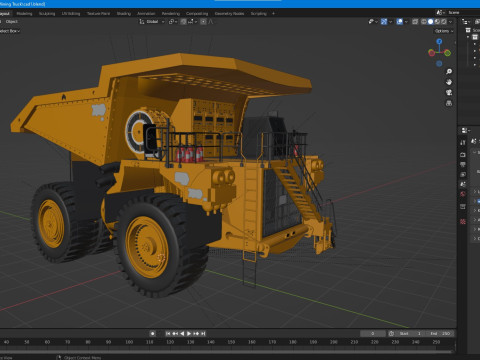Switch to the Rendering workspace tab
The image size is (480, 360).
tap(171, 14)
